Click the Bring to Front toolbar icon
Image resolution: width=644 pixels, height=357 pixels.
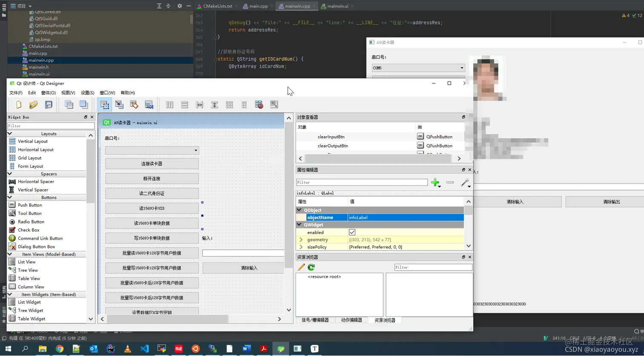[84, 105]
